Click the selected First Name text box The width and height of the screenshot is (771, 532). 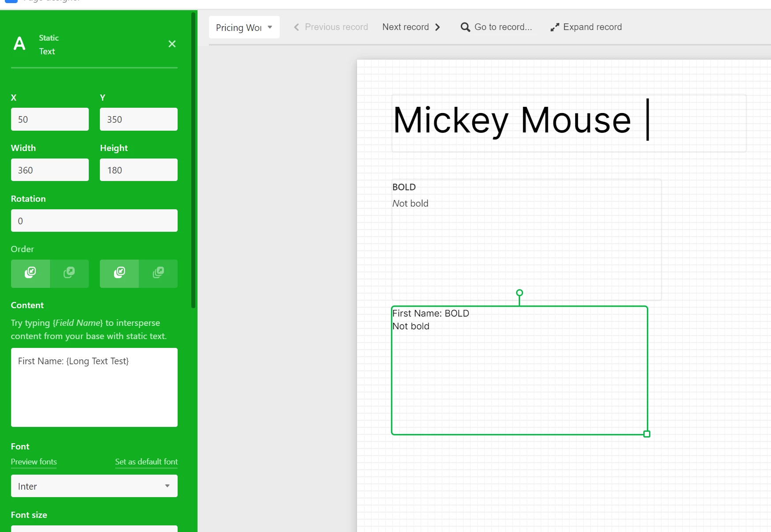(520, 370)
